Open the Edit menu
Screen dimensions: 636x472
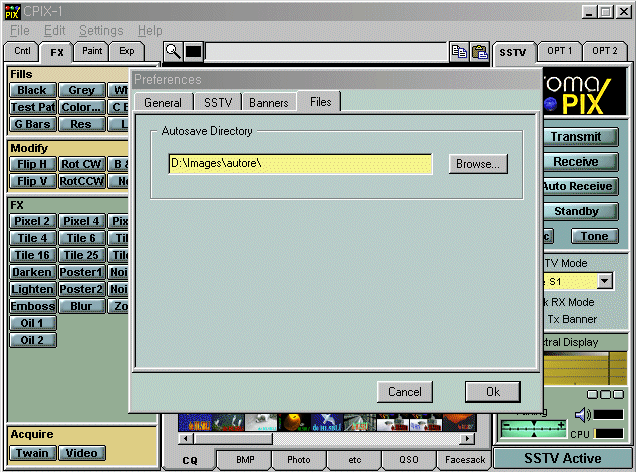point(54,30)
